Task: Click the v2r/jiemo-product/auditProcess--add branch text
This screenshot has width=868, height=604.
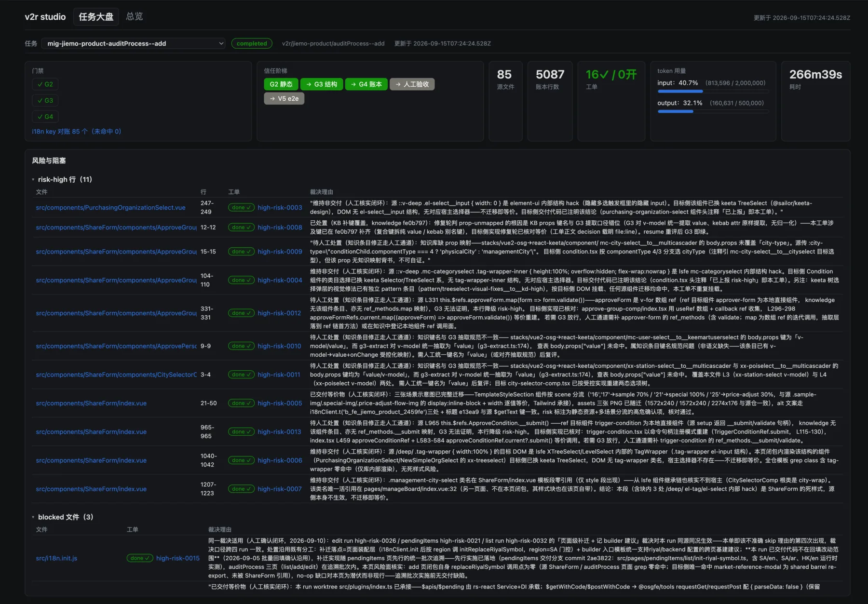Action: [333, 43]
